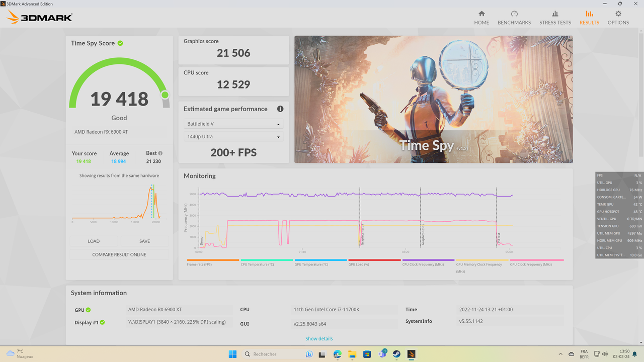The height and width of the screenshot is (362, 644).
Task: Toggle the GPU Temperature legend
Action: point(320,262)
